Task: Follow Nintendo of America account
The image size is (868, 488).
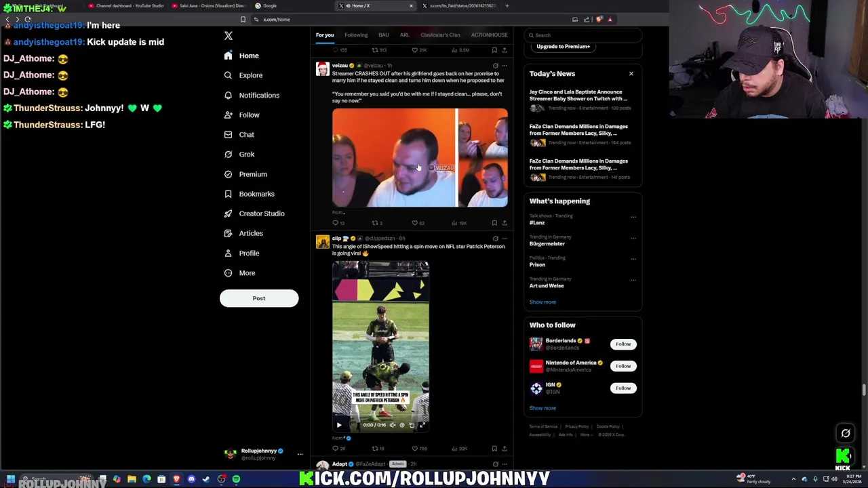Action: [x=623, y=366]
